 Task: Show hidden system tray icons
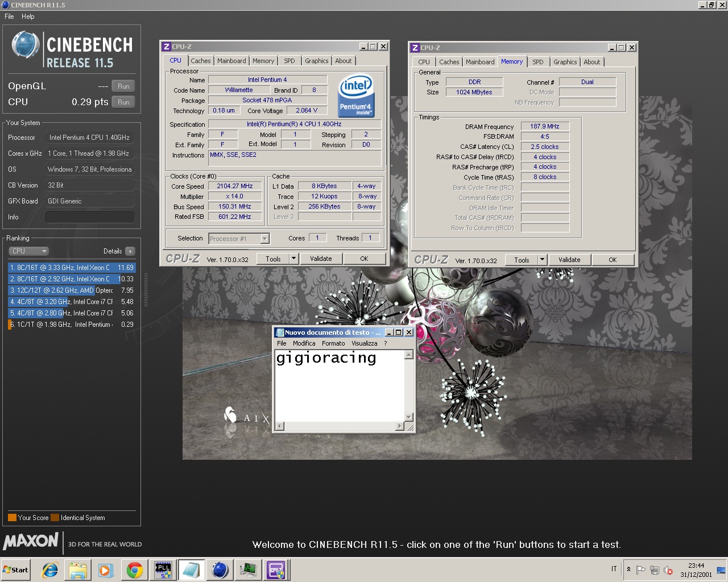(x=628, y=569)
